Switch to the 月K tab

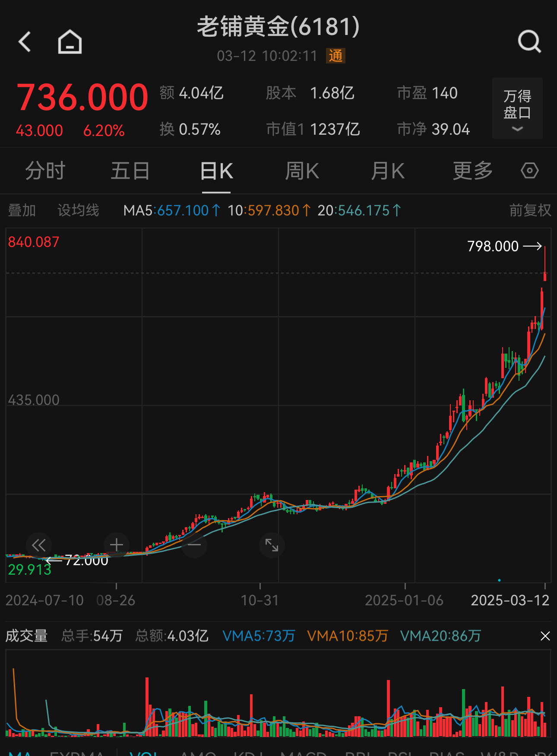click(x=388, y=171)
